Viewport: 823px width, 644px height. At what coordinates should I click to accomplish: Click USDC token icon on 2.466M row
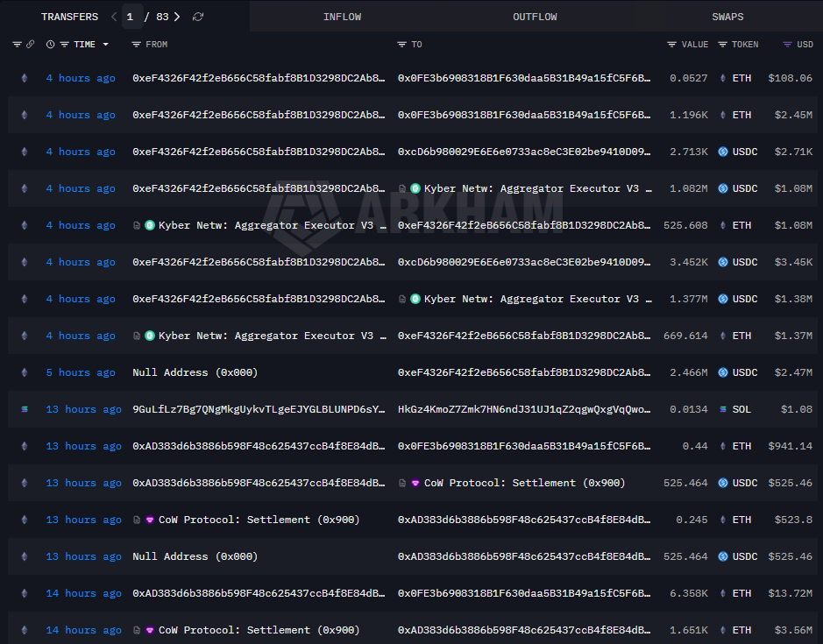click(723, 372)
